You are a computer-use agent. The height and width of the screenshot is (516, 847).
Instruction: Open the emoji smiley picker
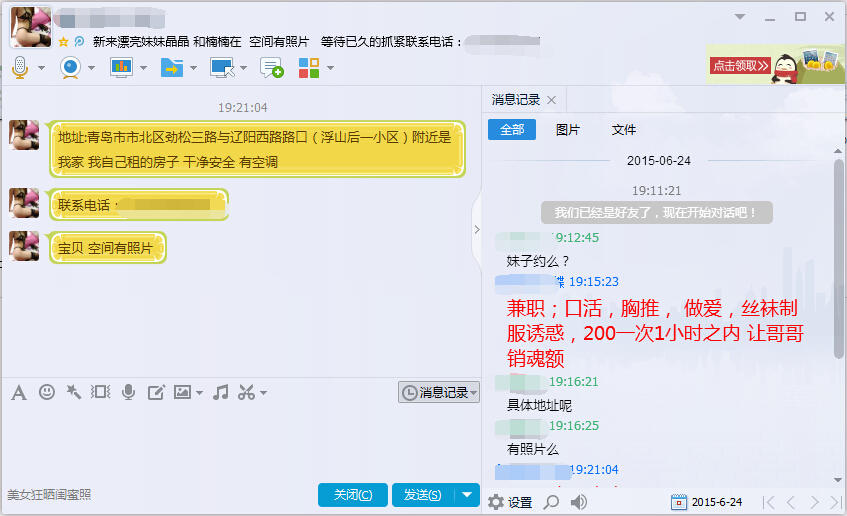47,392
